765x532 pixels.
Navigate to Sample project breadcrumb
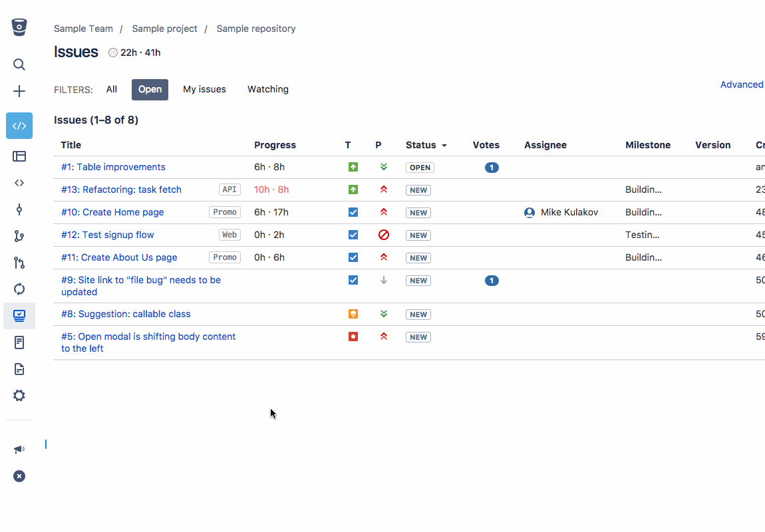click(x=164, y=29)
